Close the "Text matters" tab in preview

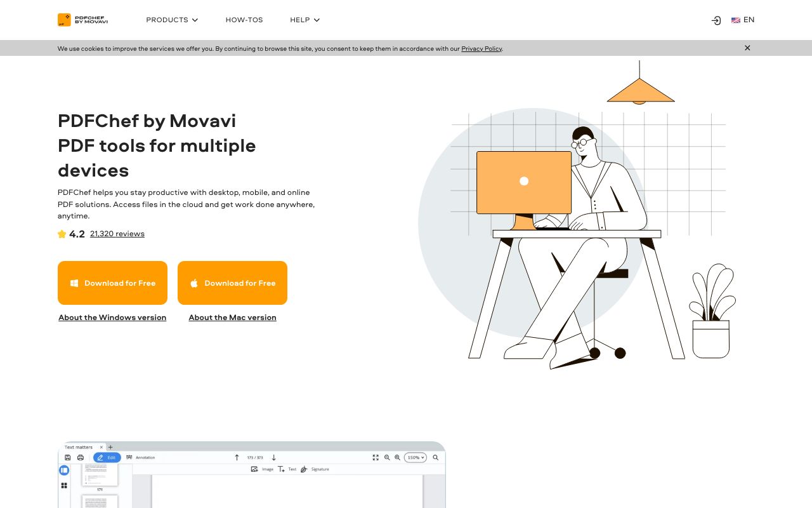pyautogui.click(x=101, y=447)
